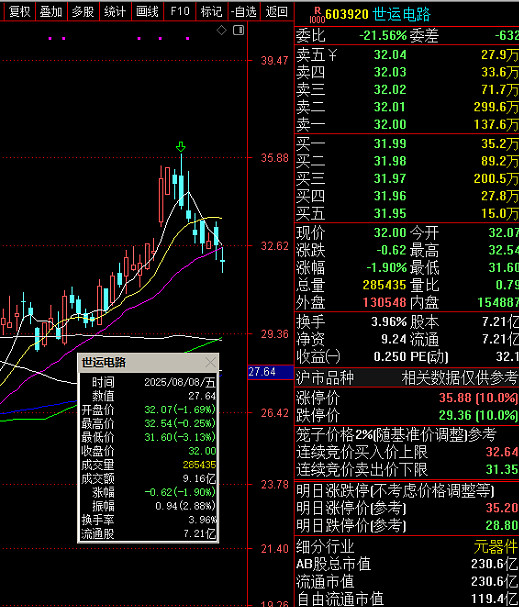Click the 涨跌 -0.62 value
This screenshot has height=607, width=519.
[x=392, y=250]
